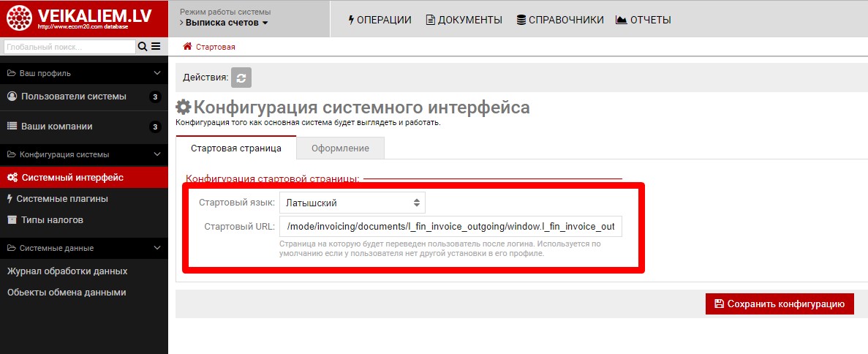Switch to the Оформление tab
Viewport: 868px width, 354px height.
[x=340, y=148]
